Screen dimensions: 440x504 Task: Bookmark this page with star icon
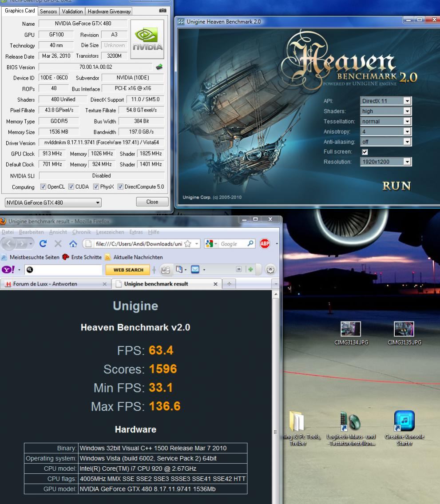coord(188,244)
